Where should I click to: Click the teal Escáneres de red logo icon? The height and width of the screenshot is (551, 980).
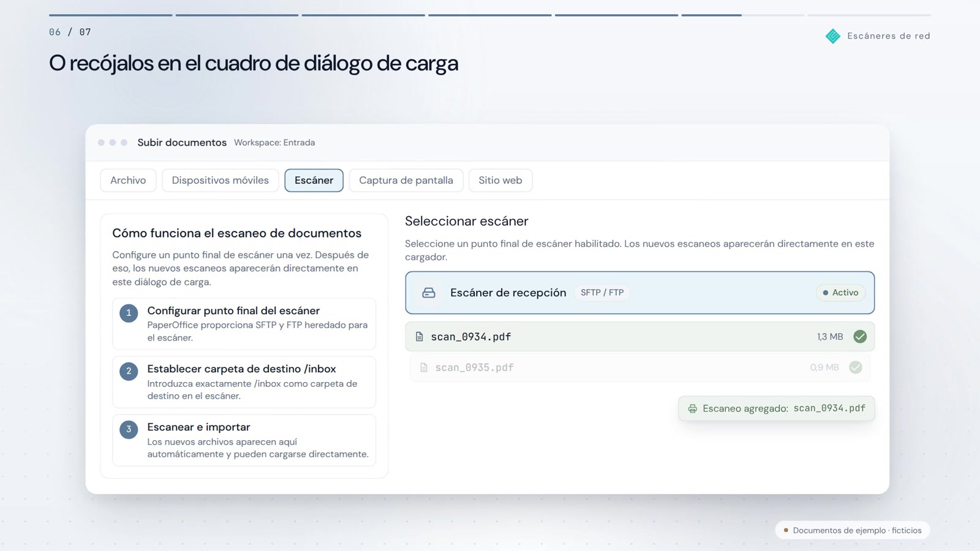[833, 36]
